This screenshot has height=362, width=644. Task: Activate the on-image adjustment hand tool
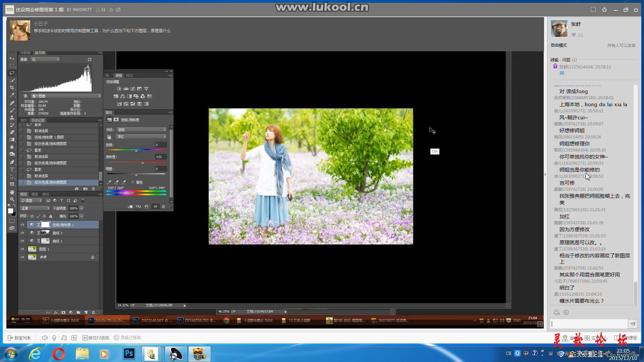pyautogui.click(x=109, y=137)
